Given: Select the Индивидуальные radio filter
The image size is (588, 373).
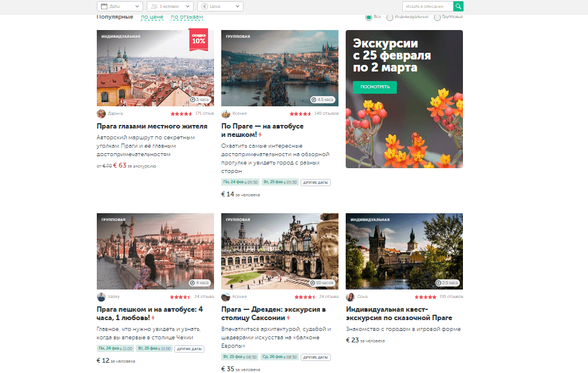Looking at the screenshot, I should coord(390,17).
